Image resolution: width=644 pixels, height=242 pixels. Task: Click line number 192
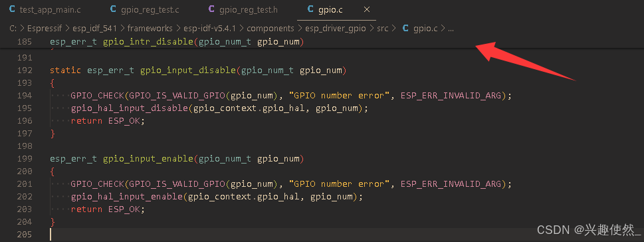tap(25, 70)
